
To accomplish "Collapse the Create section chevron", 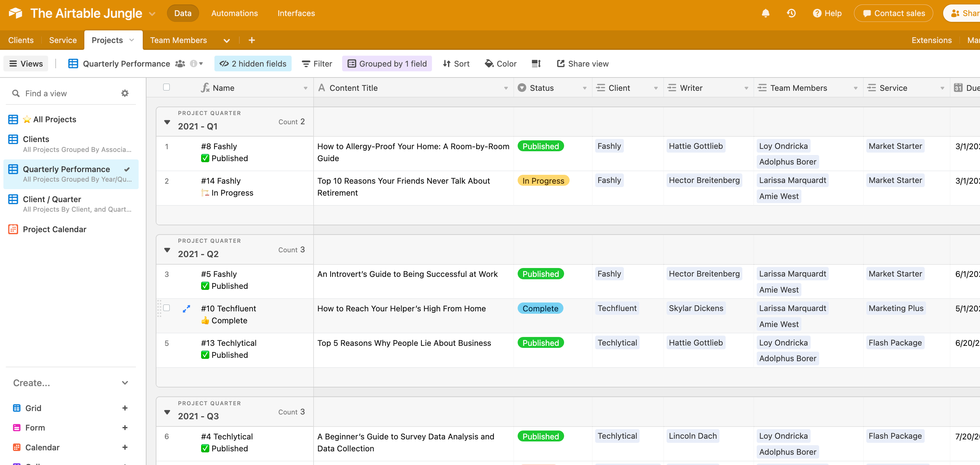I will (125, 383).
